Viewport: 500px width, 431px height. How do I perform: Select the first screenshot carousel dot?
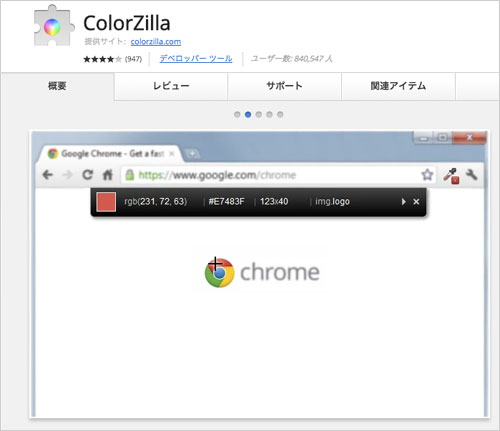[237, 114]
